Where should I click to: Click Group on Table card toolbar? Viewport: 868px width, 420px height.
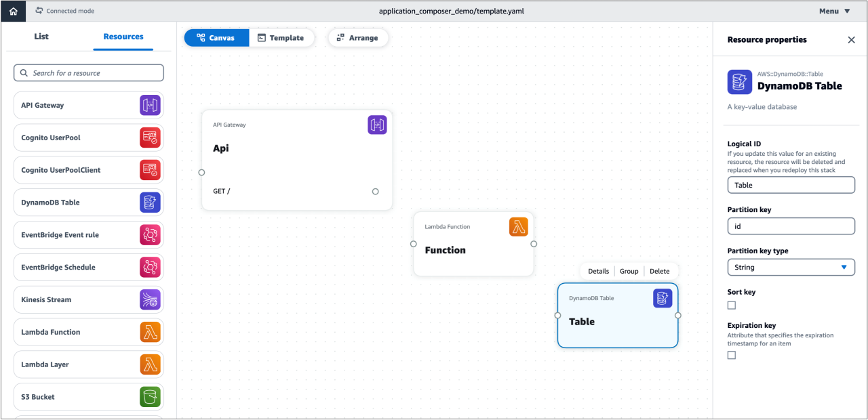[629, 271]
